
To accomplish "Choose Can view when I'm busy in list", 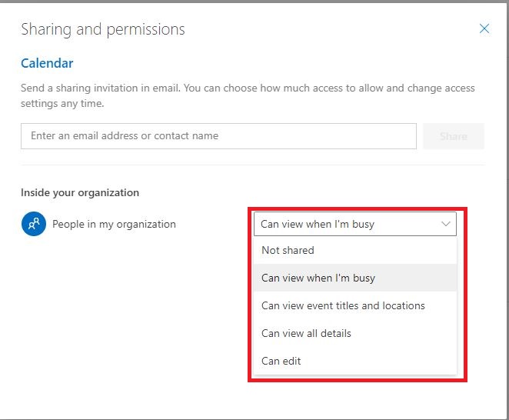I will [x=355, y=278].
